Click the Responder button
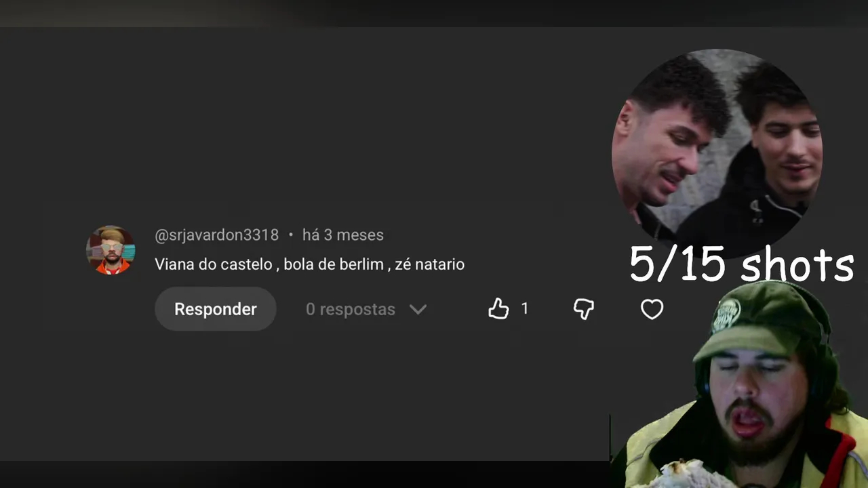 215,309
